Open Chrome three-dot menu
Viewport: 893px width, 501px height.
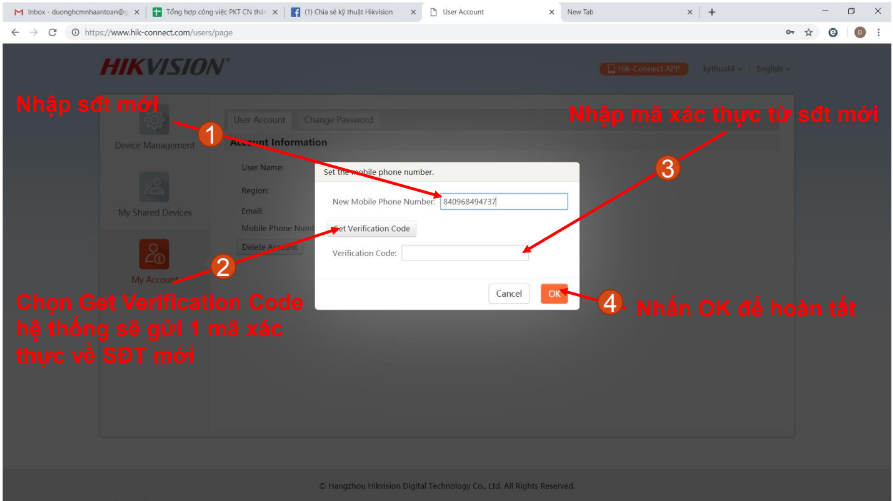point(880,32)
